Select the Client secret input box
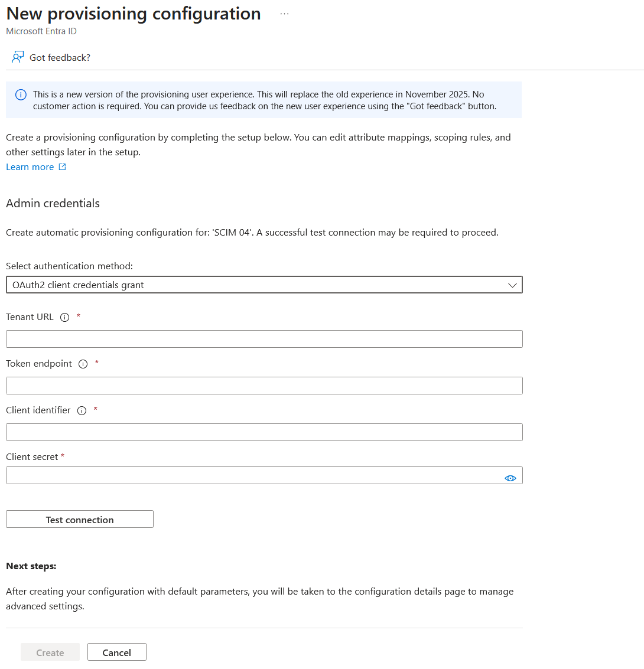 [254, 475]
